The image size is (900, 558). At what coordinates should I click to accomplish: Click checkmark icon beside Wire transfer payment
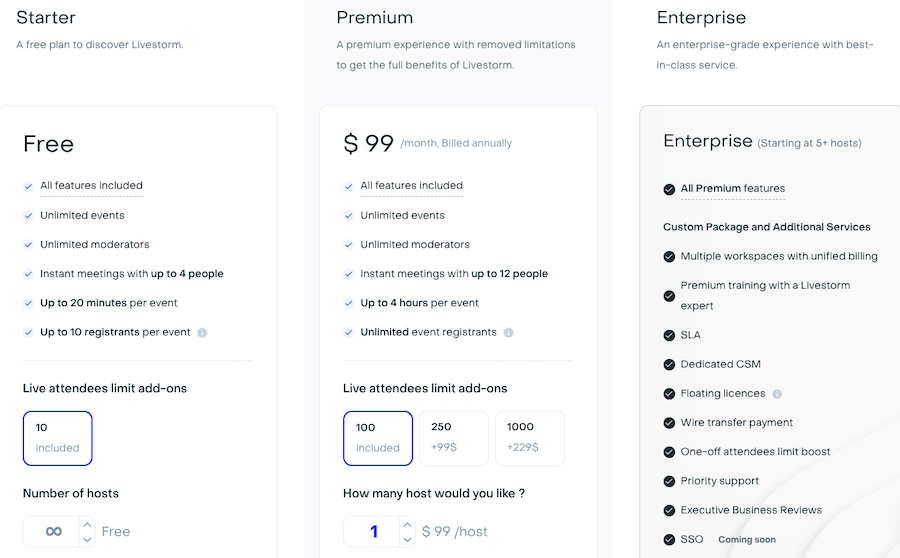(x=669, y=423)
